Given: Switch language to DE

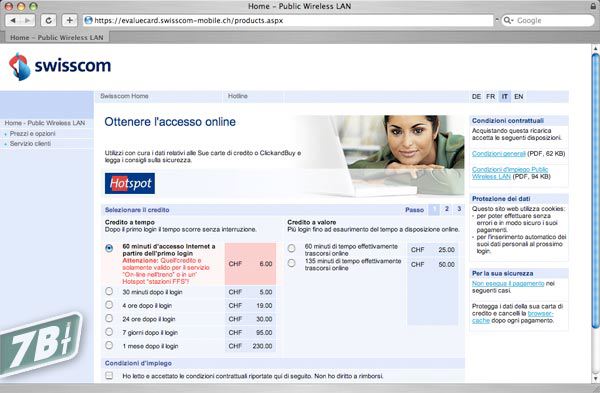Looking at the screenshot, I should point(476,96).
